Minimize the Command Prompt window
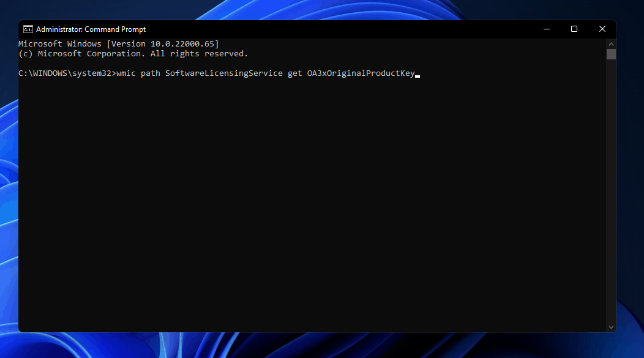Viewport: 644px width, 358px height. click(x=546, y=29)
